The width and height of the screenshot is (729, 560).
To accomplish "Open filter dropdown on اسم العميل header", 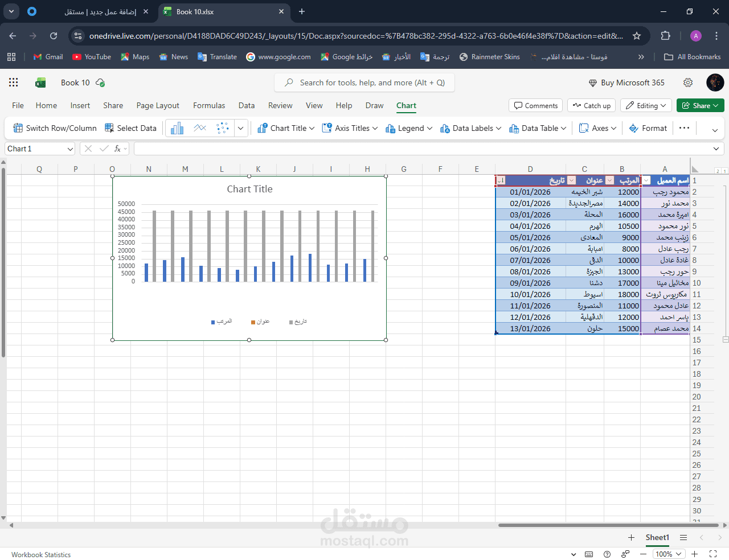I will click(x=646, y=180).
